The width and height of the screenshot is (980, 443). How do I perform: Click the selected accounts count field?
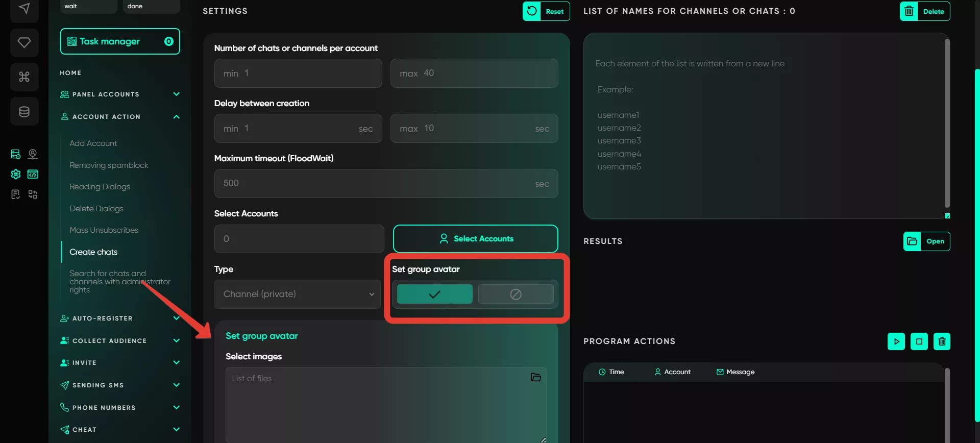tap(299, 239)
